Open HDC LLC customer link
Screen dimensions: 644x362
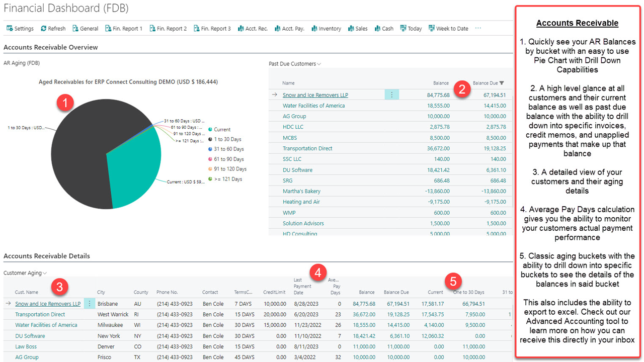(293, 127)
